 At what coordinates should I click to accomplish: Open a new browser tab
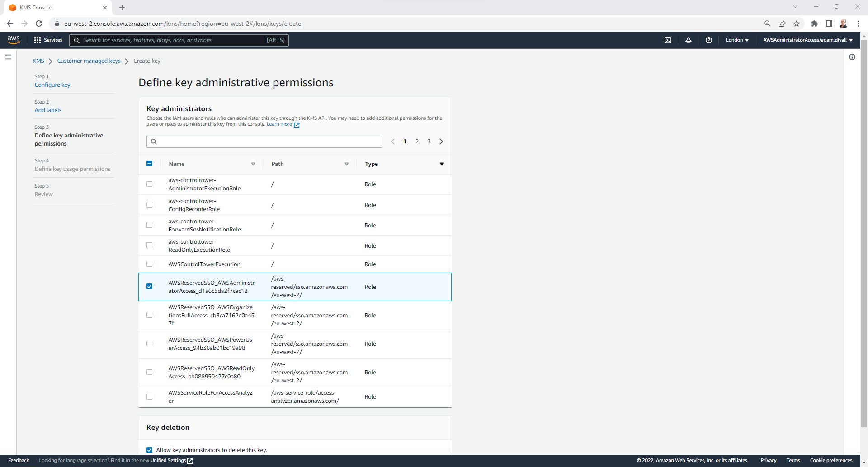click(x=122, y=8)
